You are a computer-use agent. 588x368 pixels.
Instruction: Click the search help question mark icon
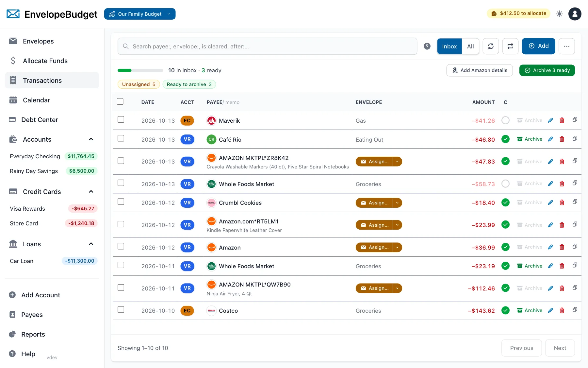click(x=427, y=46)
